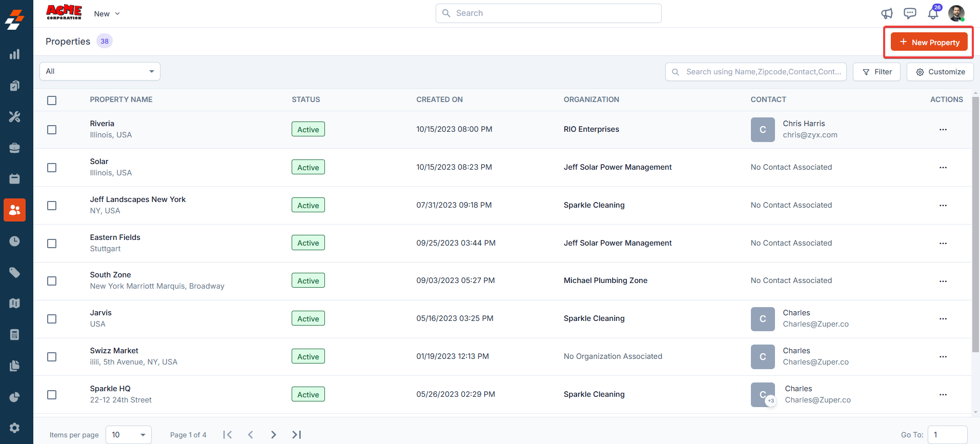This screenshot has height=444, width=980.
Task: Open the clock timesheets sidebar icon
Action: tap(14, 241)
